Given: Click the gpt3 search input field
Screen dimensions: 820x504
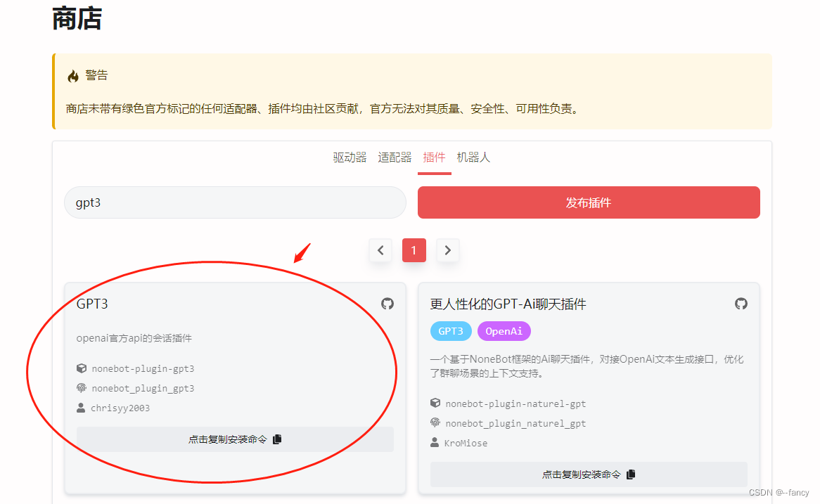Looking at the screenshot, I should click(x=235, y=202).
